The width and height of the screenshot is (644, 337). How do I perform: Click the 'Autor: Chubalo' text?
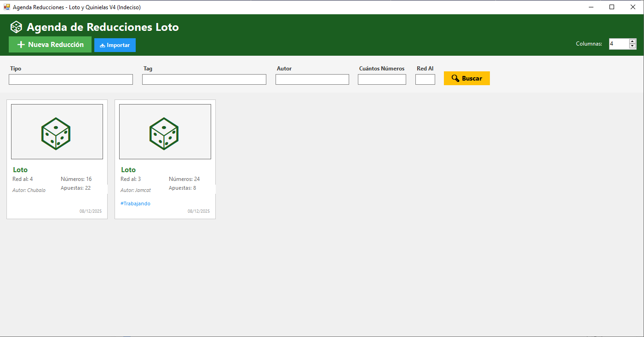point(29,190)
